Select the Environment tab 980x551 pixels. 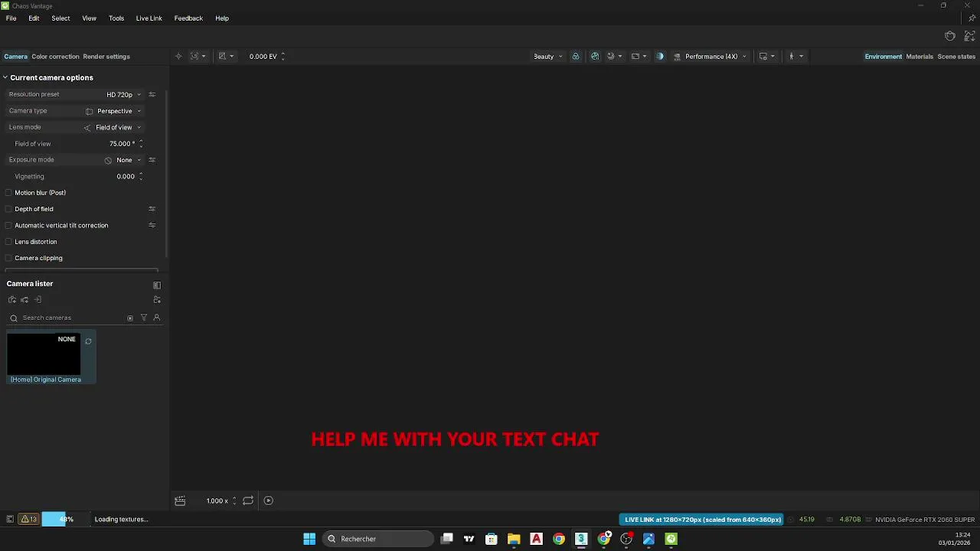tap(884, 57)
